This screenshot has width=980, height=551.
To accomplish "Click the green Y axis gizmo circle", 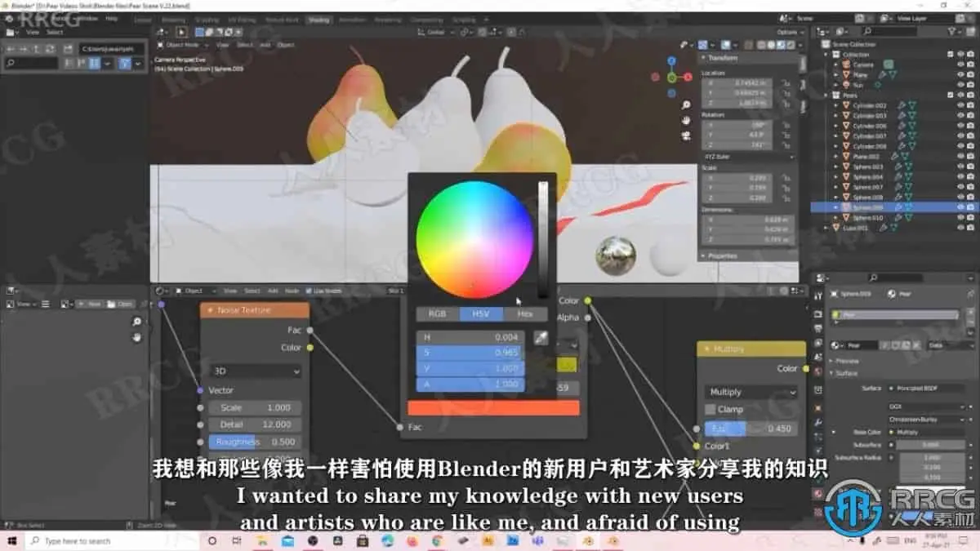I will pos(671,78).
